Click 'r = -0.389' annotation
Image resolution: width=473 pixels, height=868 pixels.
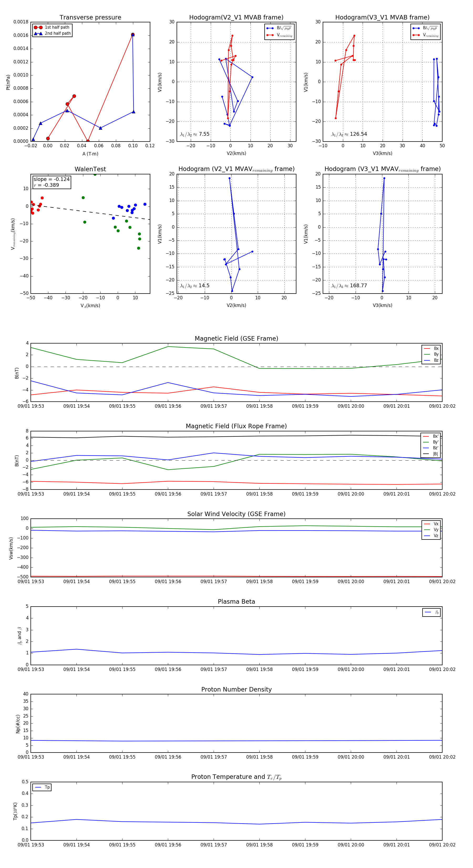click(47, 185)
